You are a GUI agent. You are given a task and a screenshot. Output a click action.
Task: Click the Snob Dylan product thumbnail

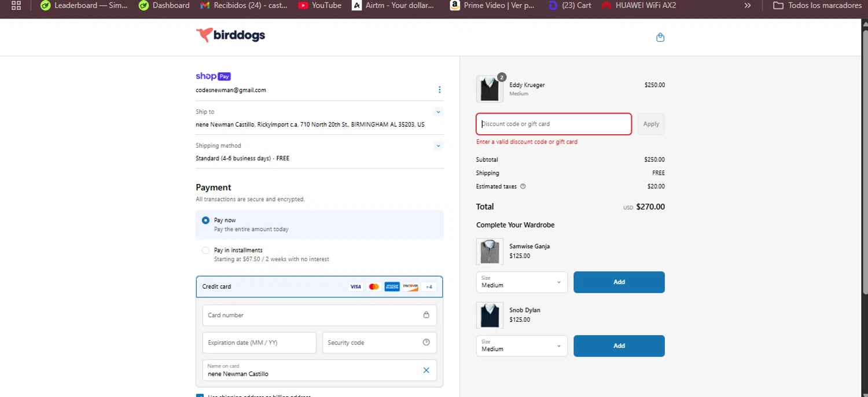490,315
